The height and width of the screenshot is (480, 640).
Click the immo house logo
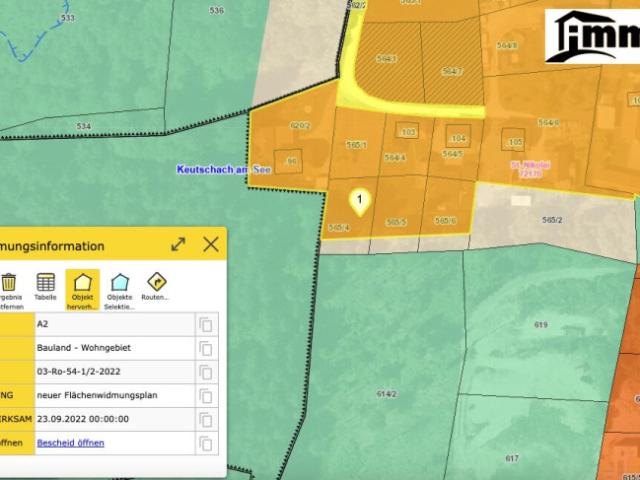592,36
